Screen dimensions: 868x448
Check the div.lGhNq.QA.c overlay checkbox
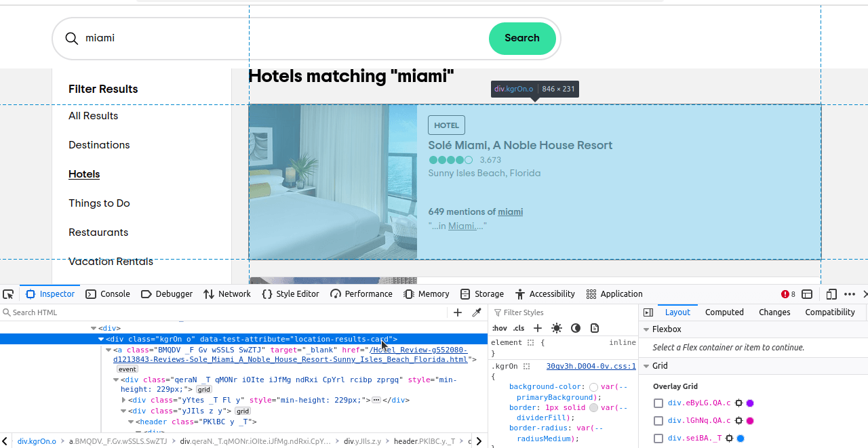658,421
